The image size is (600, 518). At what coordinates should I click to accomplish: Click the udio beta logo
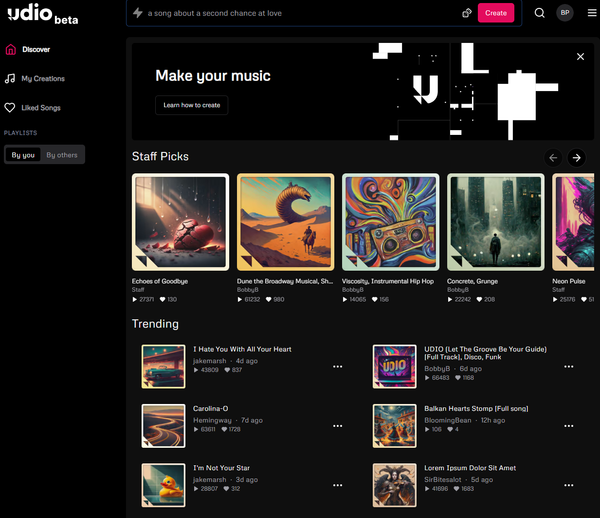[42, 14]
